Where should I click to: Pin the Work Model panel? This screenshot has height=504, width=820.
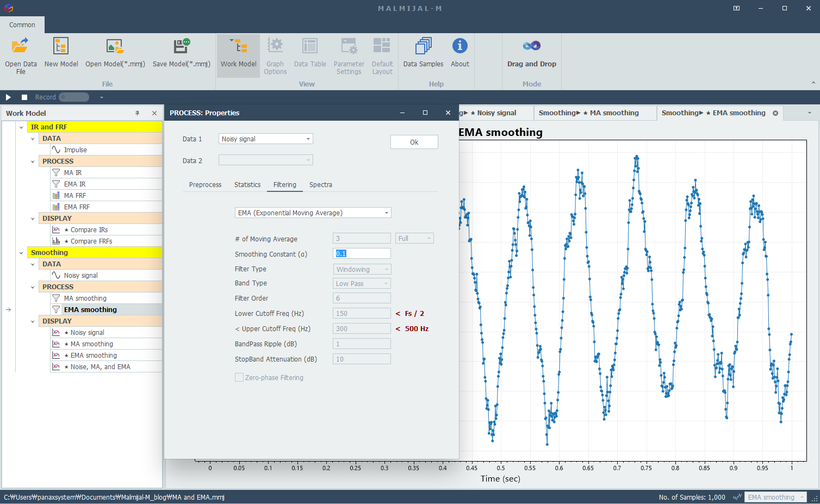point(137,113)
